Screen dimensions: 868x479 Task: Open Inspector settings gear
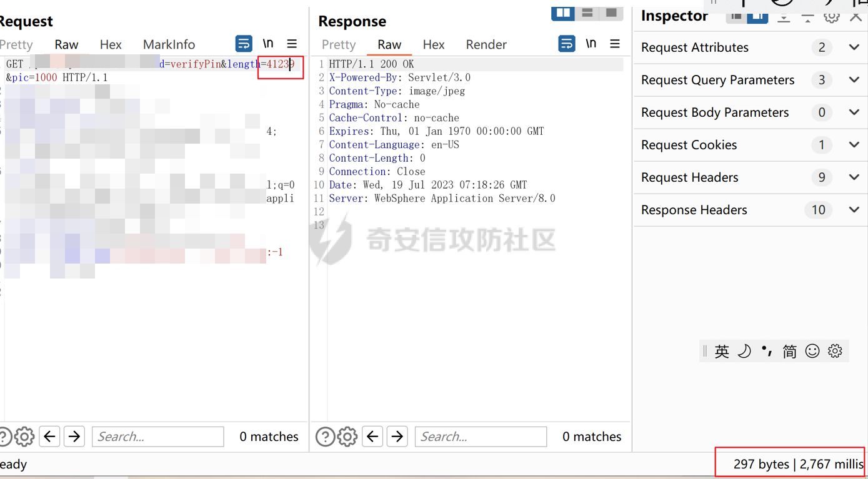point(831,16)
